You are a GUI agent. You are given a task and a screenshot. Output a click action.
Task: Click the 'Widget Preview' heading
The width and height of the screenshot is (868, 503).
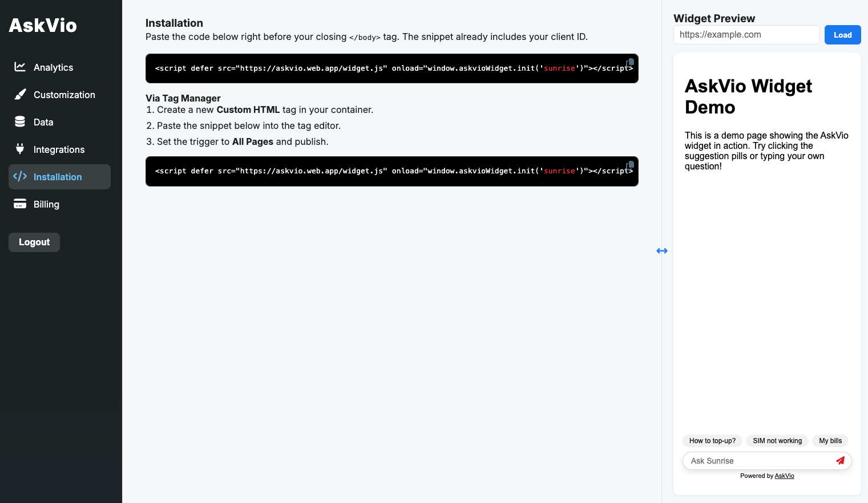714,18
